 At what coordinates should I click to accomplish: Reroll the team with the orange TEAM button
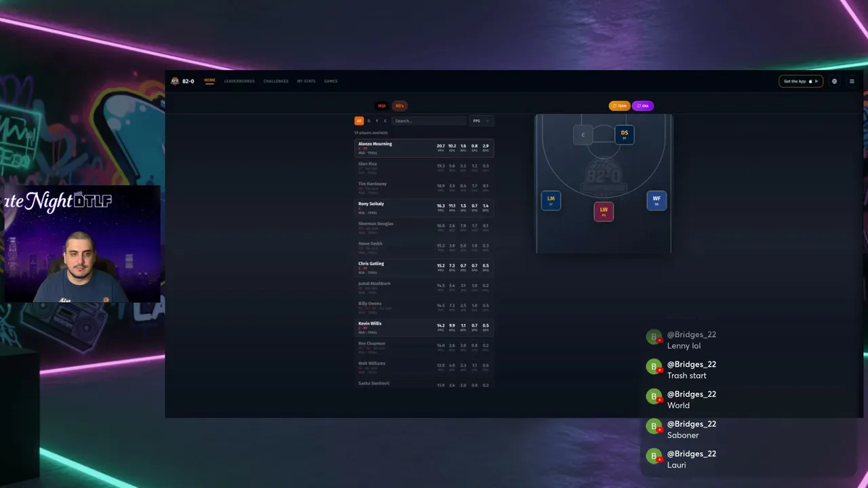(x=620, y=106)
